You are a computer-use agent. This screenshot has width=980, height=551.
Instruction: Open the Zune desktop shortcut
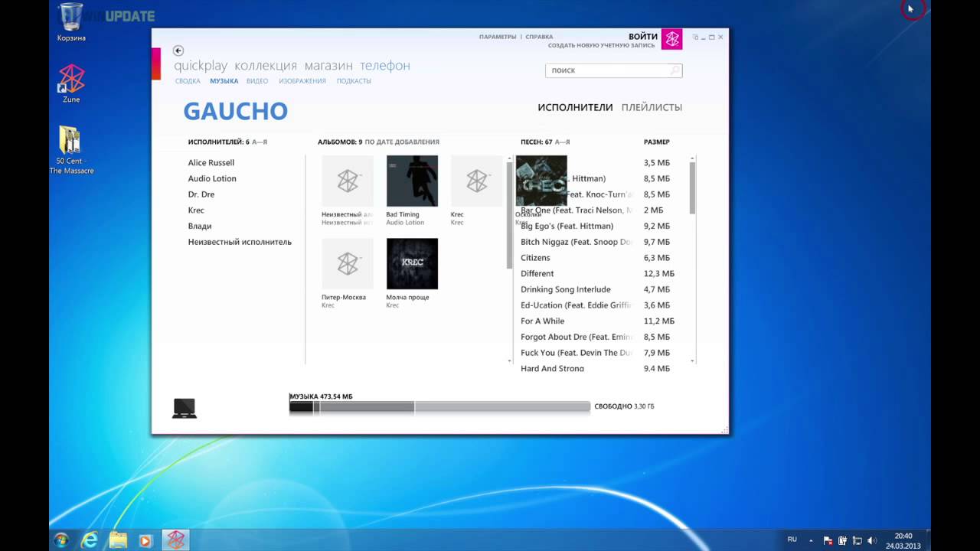pyautogui.click(x=71, y=83)
